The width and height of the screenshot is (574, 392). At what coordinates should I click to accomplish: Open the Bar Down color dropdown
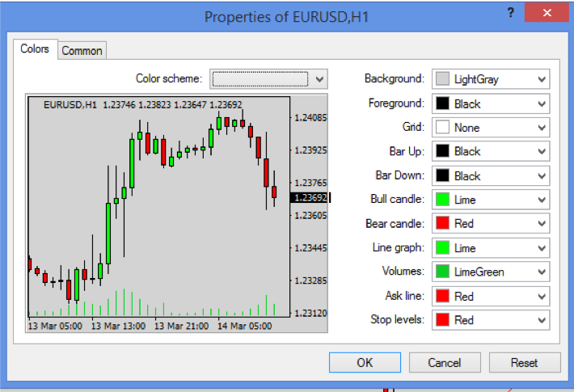click(x=491, y=175)
